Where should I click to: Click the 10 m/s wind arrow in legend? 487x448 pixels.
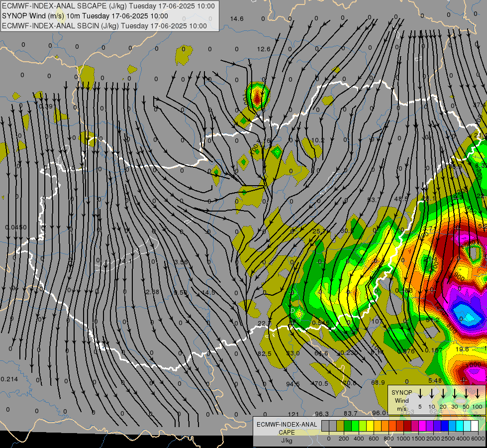point(432,393)
